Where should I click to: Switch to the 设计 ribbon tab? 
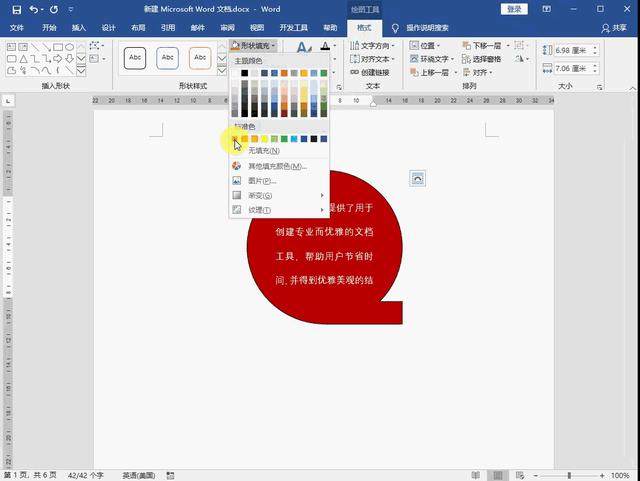coord(109,28)
